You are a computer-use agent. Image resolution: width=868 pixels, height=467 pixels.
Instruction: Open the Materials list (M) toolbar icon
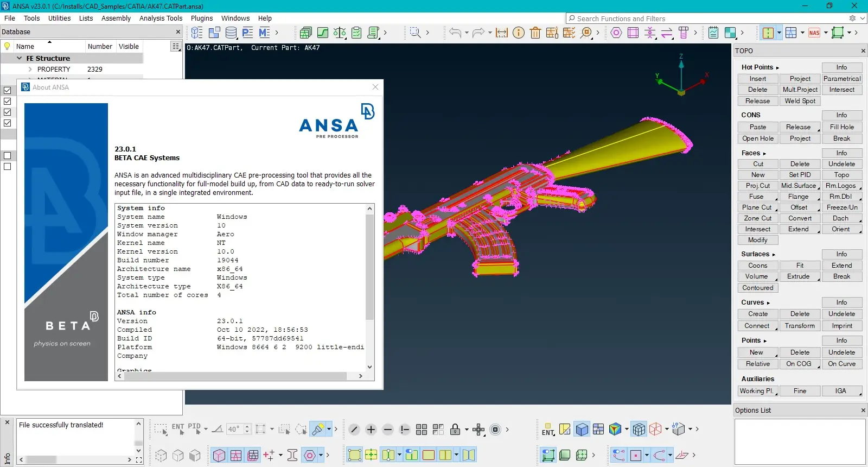point(264,33)
